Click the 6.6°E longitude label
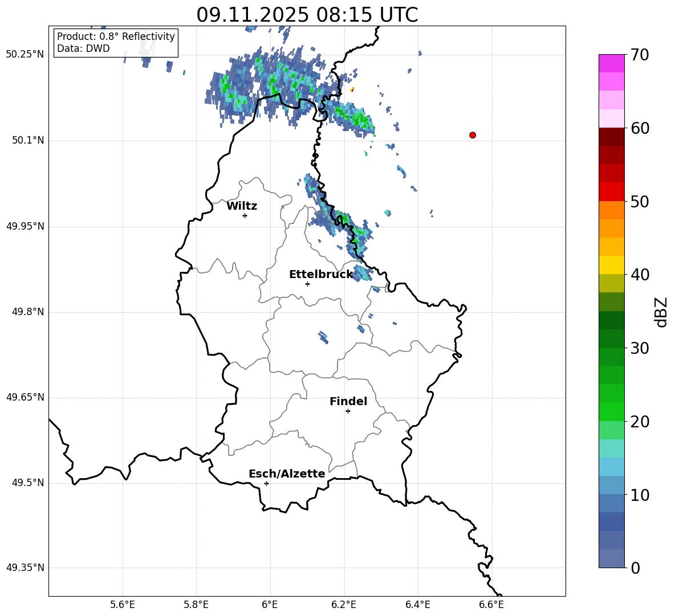Image resolution: width=675 pixels, height=616 pixels. (x=491, y=605)
